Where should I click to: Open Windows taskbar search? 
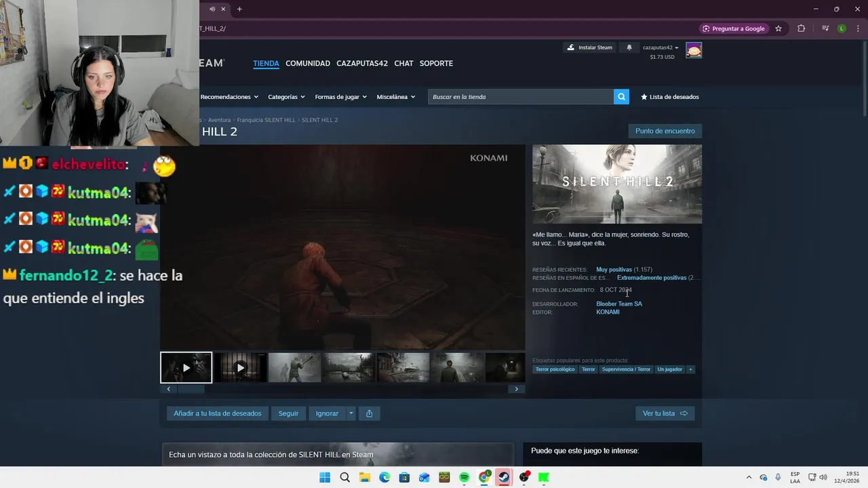coord(344,477)
